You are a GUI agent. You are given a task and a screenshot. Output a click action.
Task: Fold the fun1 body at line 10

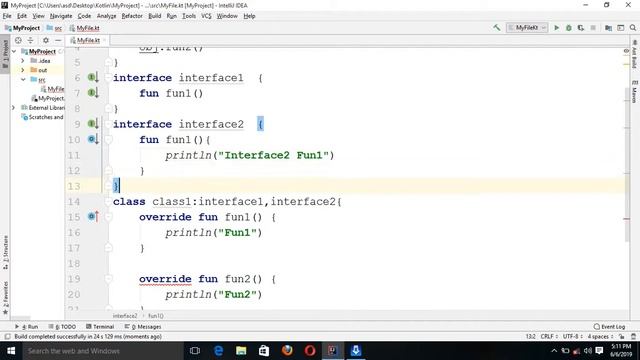[x=108, y=140]
